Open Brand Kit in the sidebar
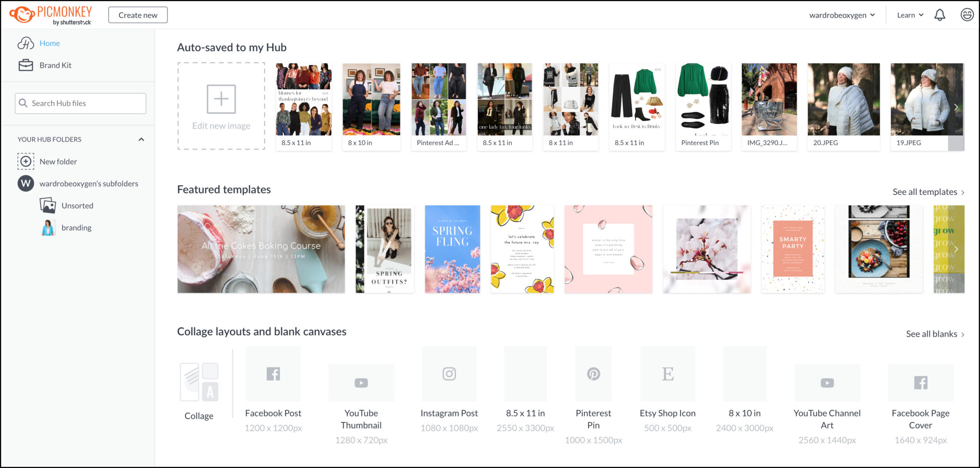The image size is (980, 468). tap(55, 65)
